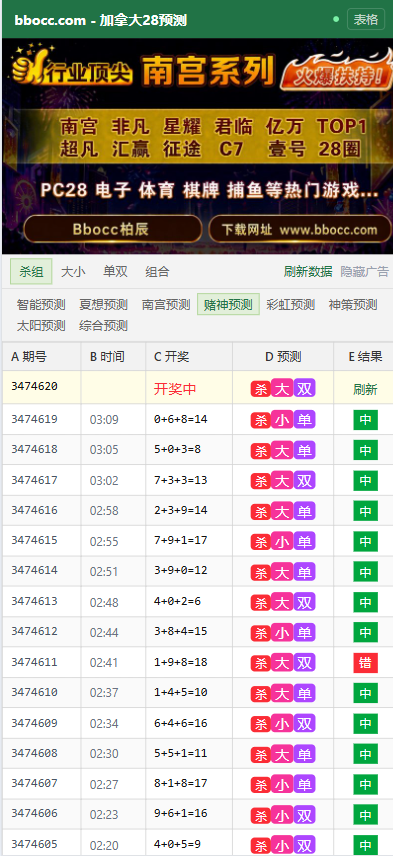Screen dimensions: 393x856
Task: Click the 双 badge in row 3474611
Action: pos(305,662)
